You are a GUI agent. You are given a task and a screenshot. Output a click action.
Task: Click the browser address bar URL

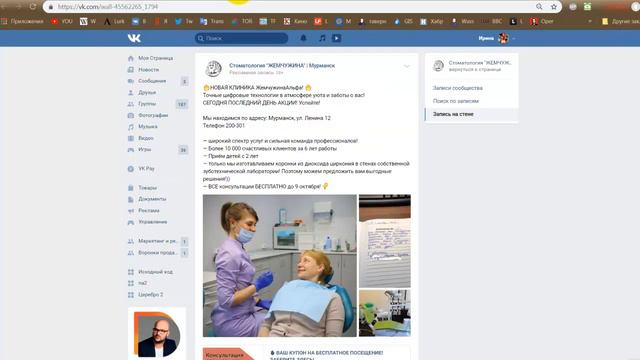[108, 7]
